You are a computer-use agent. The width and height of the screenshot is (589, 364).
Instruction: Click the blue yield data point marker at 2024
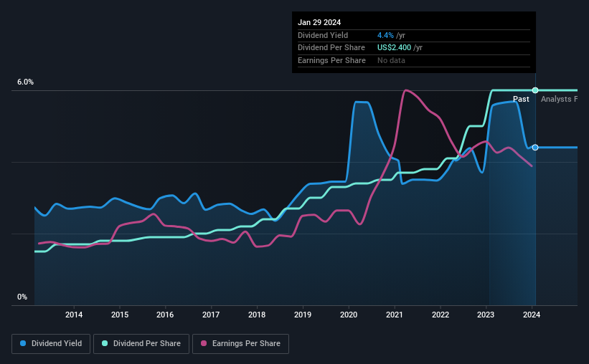[x=535, y=148]
